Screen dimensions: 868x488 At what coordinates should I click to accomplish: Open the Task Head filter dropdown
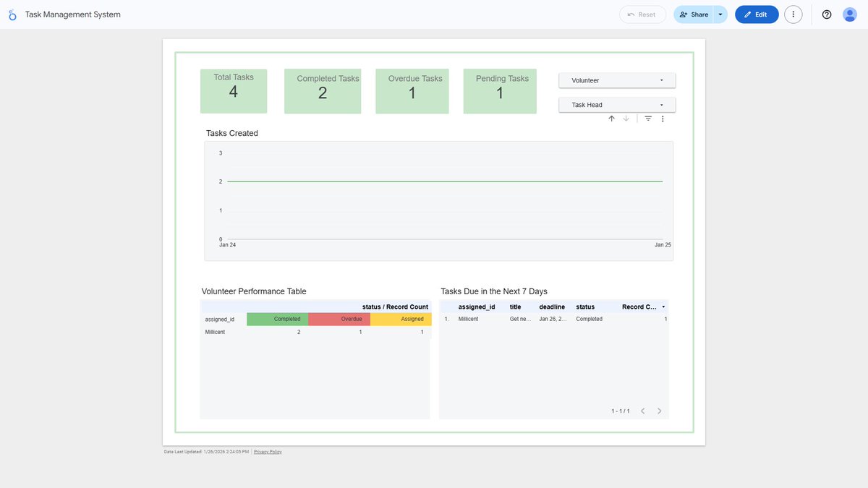click(x=617, y=105)
